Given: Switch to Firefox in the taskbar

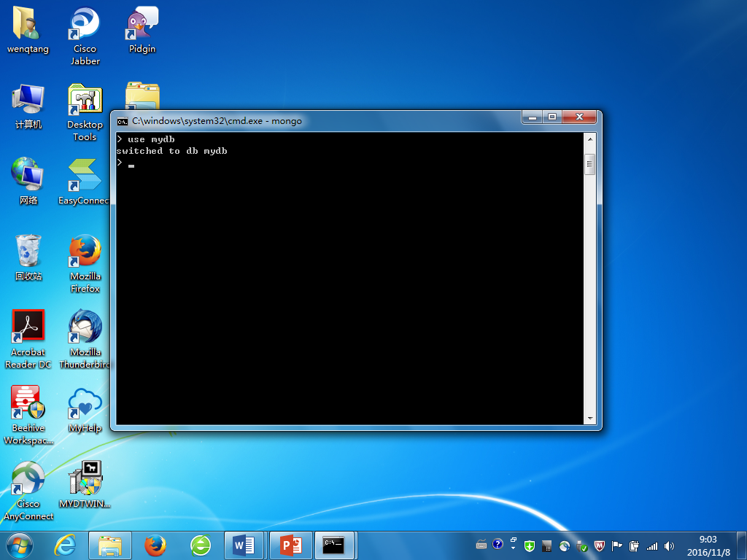Looking at the screenshot, I should coord(155,545).
